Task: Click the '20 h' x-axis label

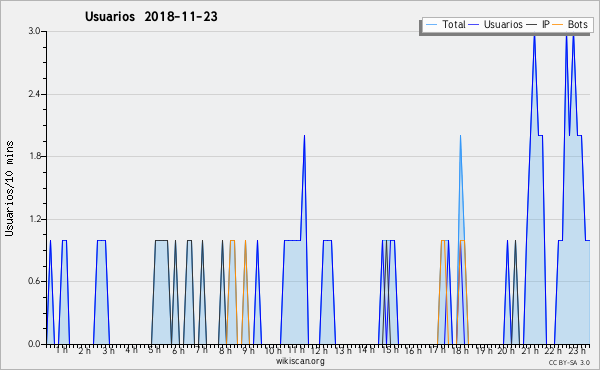Action: (x=507, y=350)
